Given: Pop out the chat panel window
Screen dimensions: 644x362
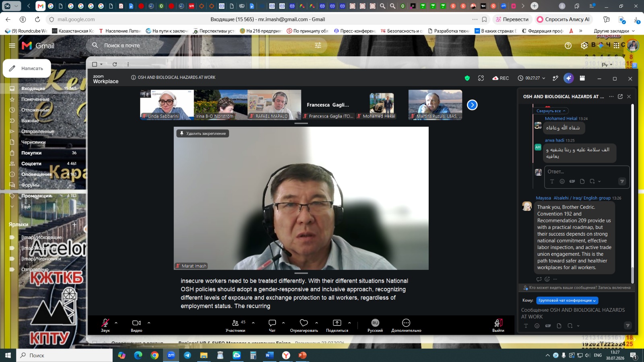Looking at the screenshot, I should (620, 97).
